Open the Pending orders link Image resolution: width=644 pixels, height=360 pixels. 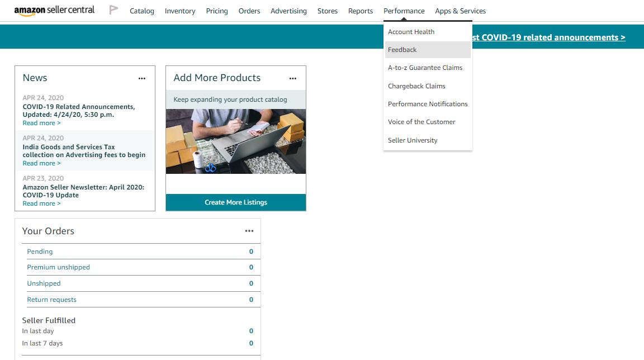[x=40, y=252]
